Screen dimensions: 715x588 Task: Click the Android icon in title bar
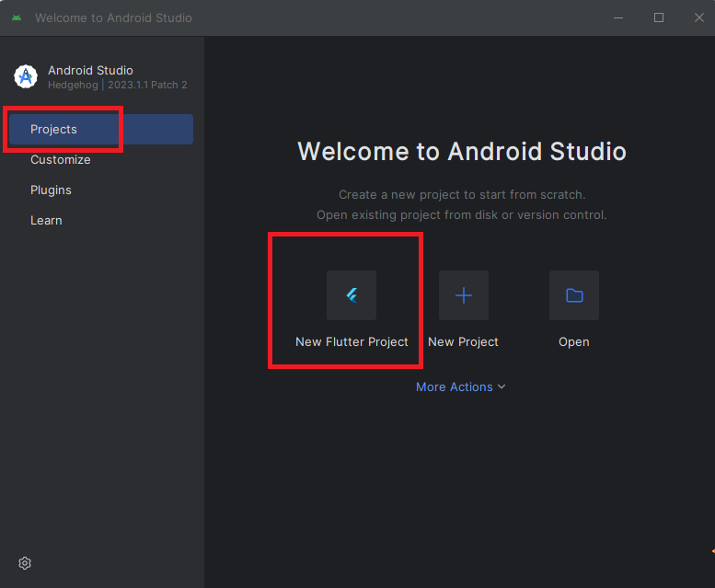pyautogui.click(x=17, y=17)
